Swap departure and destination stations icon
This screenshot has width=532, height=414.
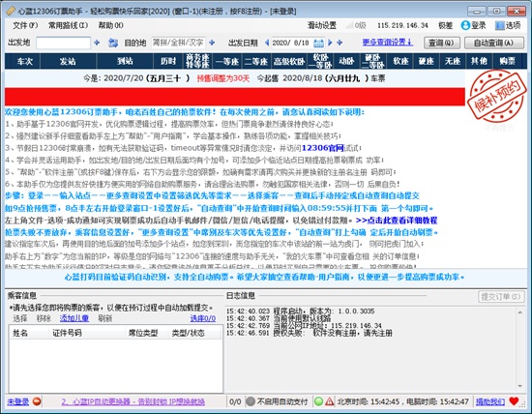click(x=113, y=43)
